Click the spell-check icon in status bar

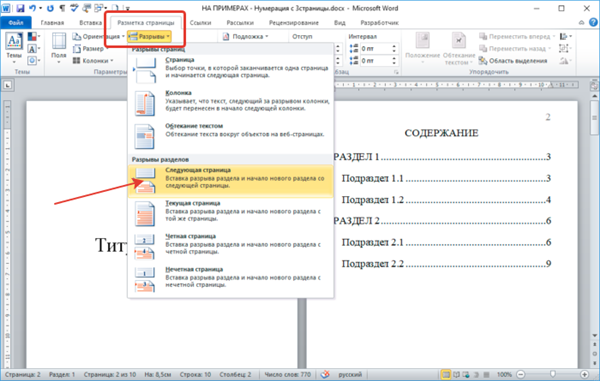point(325,374)
